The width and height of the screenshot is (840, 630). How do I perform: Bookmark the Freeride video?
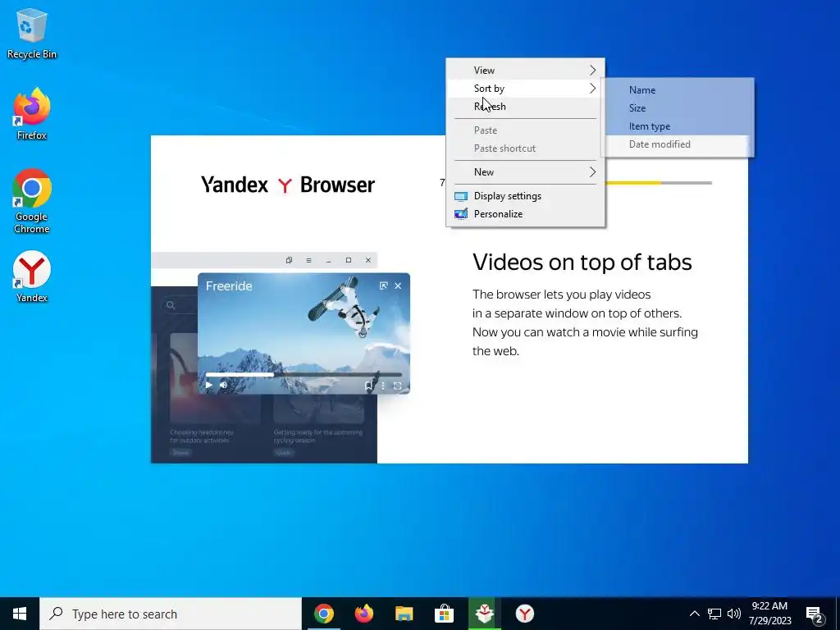[368, 386]
